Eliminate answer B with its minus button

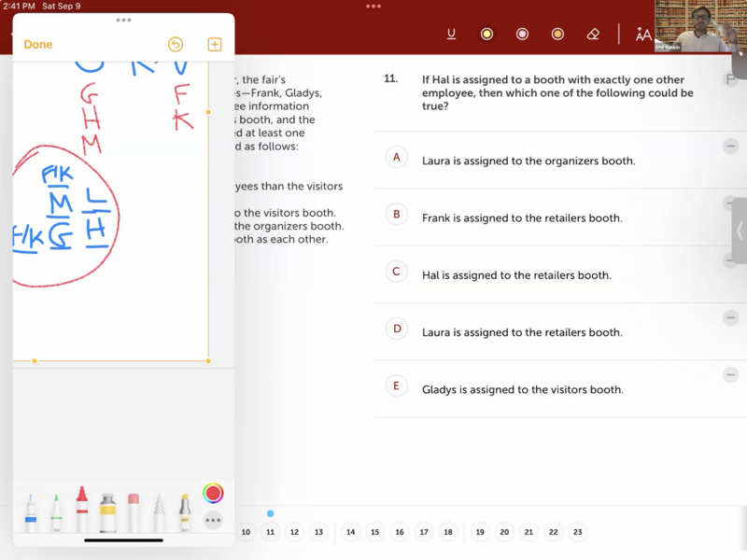(x=731, y=203)
